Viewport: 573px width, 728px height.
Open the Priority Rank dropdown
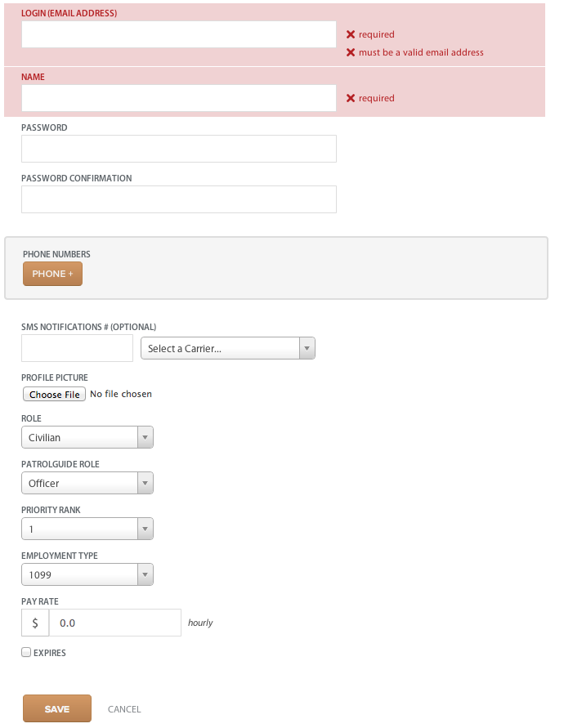tap(87, 529)
